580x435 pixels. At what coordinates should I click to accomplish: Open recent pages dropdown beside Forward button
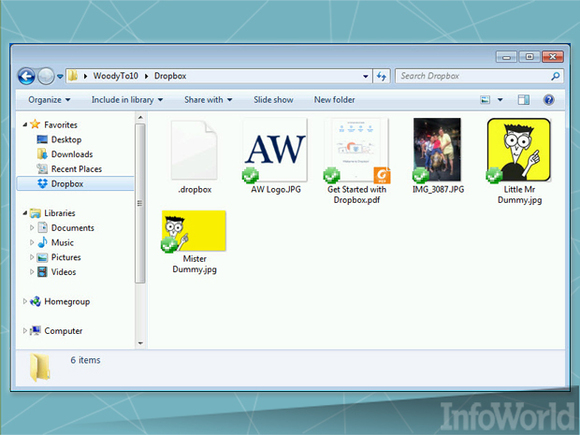click(x=60, y=77)
